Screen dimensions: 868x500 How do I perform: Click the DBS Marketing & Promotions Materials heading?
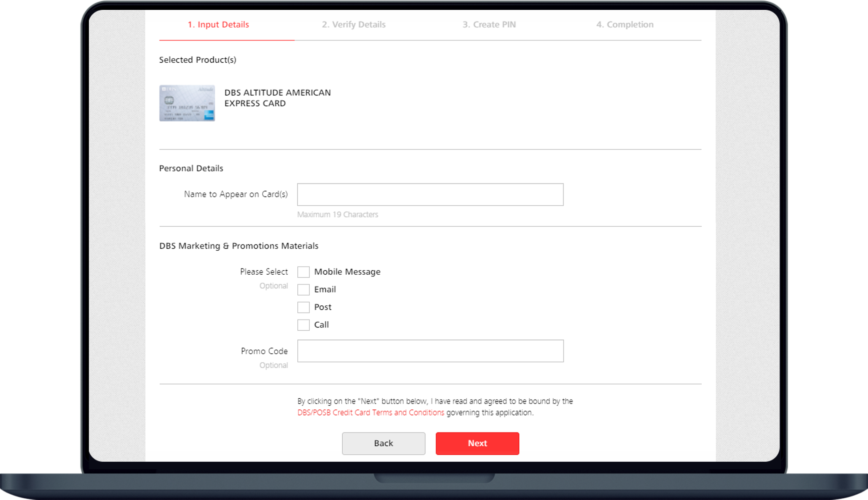point(239,246)
